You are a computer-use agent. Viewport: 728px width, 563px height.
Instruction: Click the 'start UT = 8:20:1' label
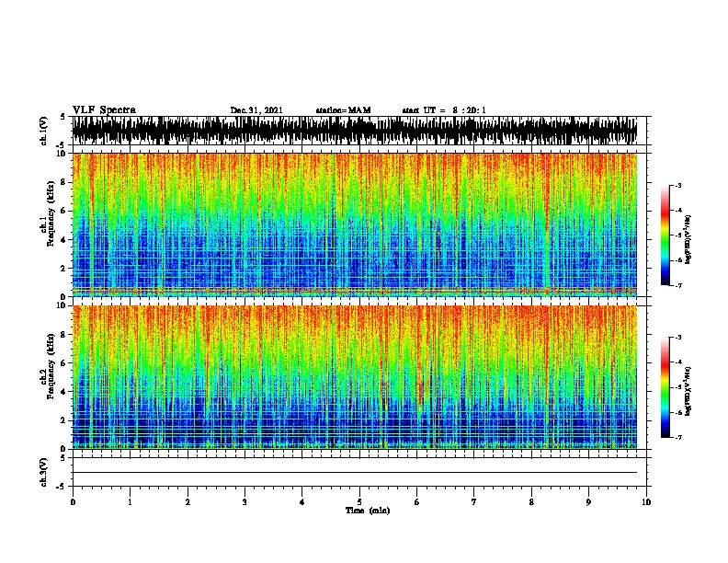coord(444,110)
